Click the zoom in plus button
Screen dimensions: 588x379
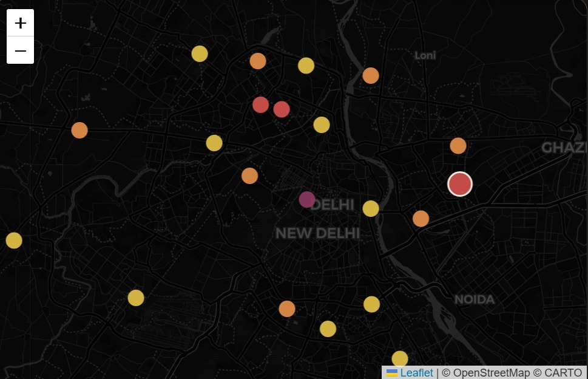click(x=20, y=23)
